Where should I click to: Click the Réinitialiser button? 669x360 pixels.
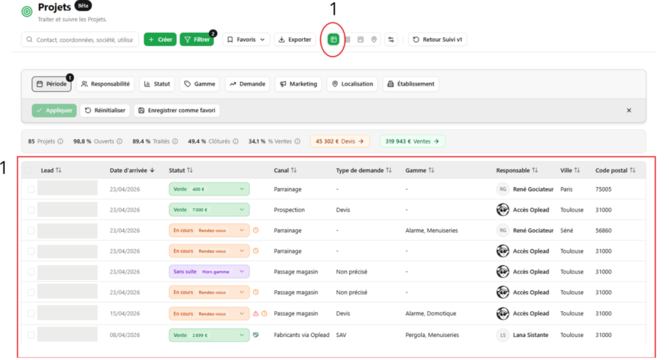click(x=105, y=110)
